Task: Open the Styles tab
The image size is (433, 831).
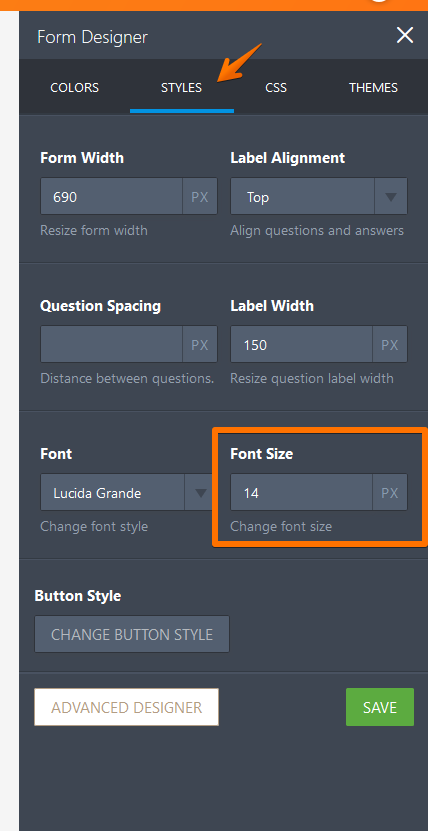Action: (x=181, y=87)
